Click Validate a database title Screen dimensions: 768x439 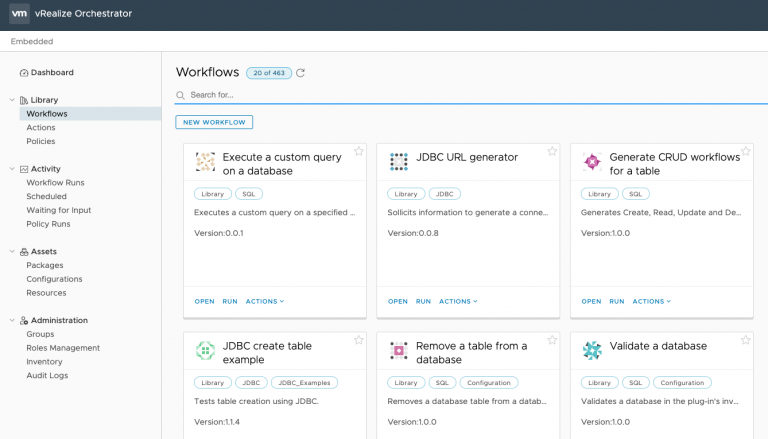658,346
